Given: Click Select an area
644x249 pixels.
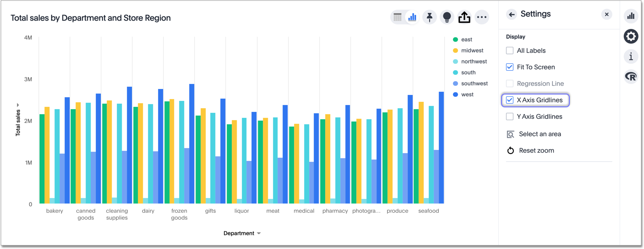Looking at the screenshot, I should coord(540,134).
